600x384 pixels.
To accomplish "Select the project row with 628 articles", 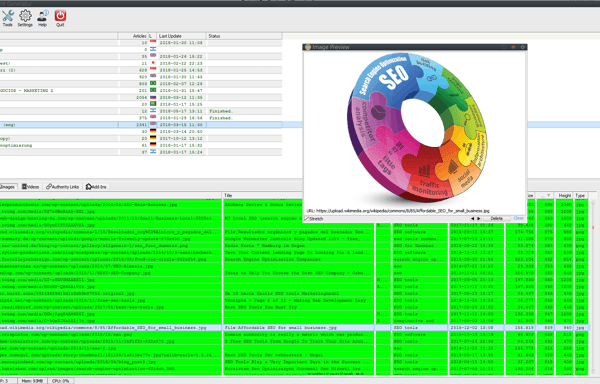I will pos(141,70).
